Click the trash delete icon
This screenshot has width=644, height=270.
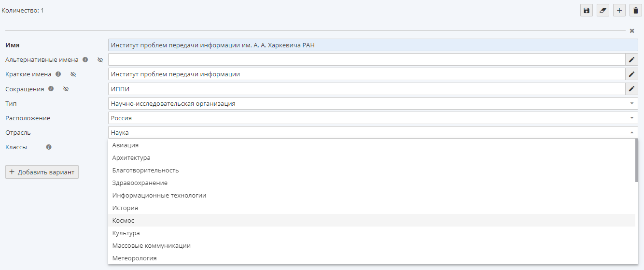(636, 10)
